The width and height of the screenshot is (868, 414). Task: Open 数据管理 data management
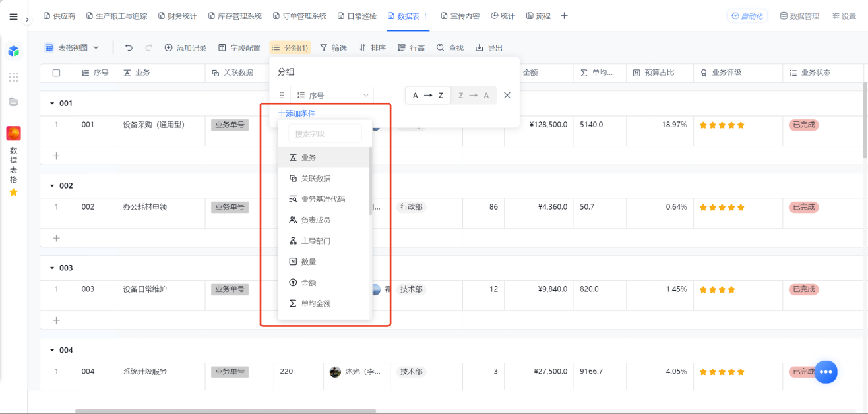point(799,16)
